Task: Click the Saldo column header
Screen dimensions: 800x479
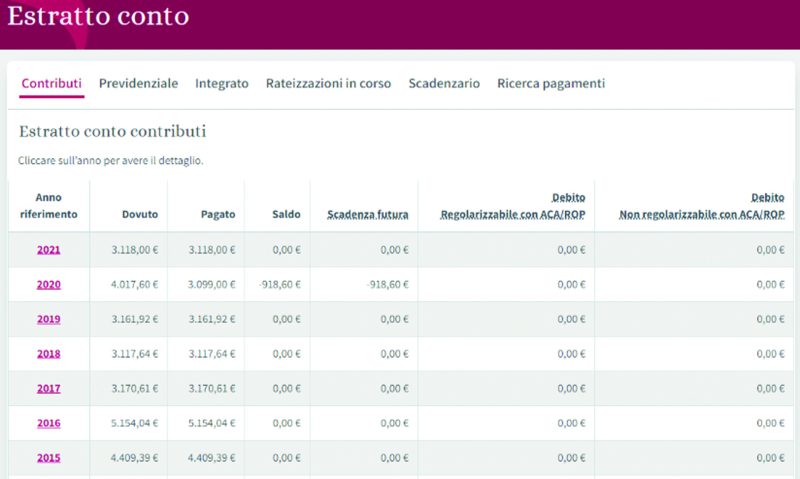Action: click(x=286, y=215)
